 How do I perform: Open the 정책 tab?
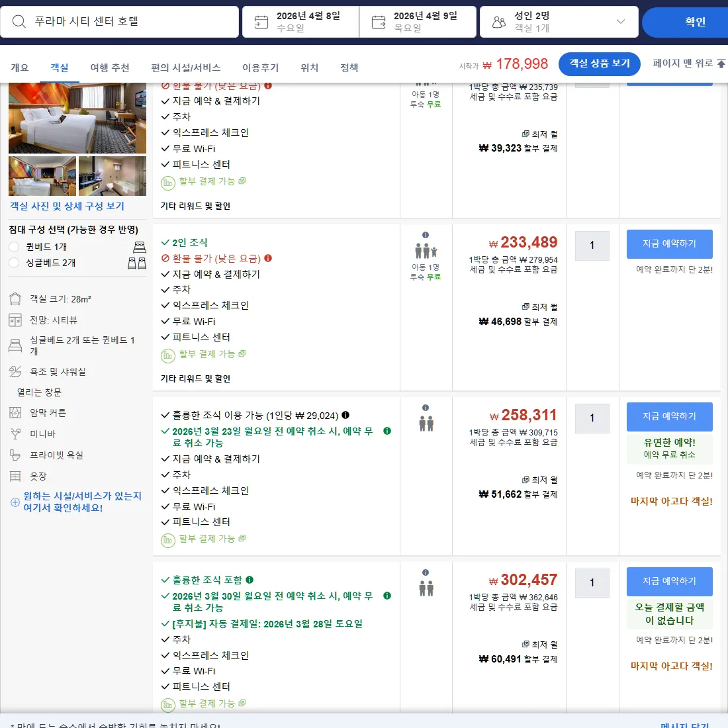coord(349,68)
